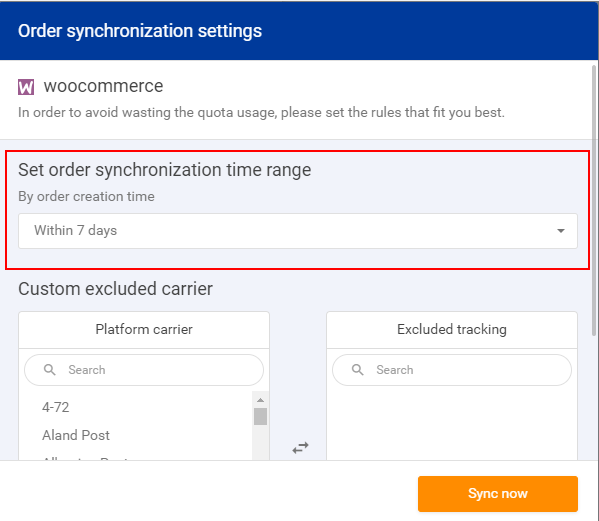
Task: Click the carrier list scrollbar thumb
Action: point(261,416)
